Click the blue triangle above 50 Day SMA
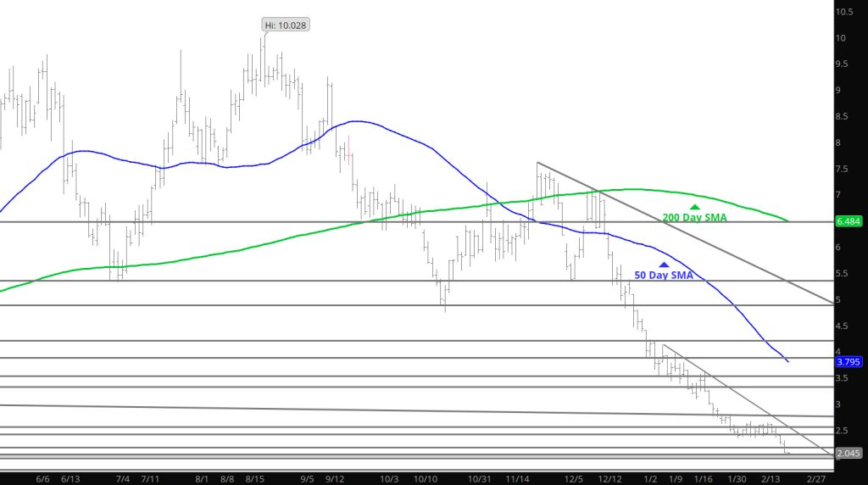The height and width of the screenshot is (485, 868). click(664, 265)
